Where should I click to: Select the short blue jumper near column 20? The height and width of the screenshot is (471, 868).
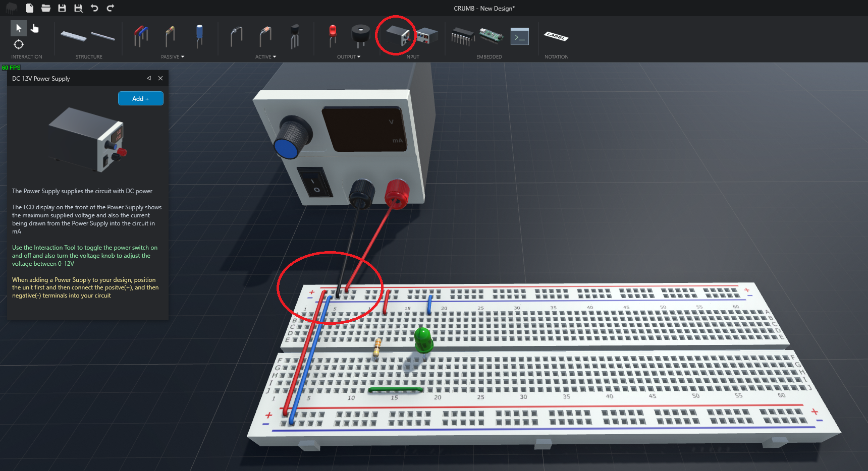click(x=429, y=305)
